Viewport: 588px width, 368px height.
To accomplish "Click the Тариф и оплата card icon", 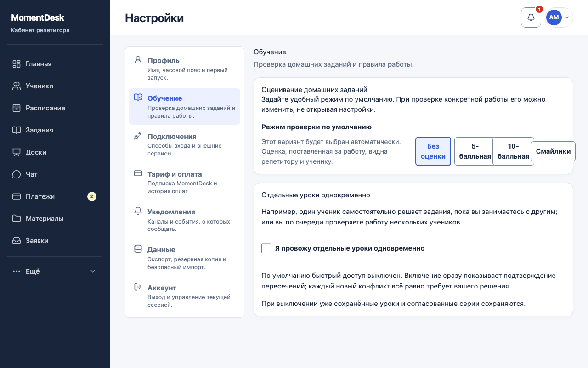I will click(x=138, y=173).
